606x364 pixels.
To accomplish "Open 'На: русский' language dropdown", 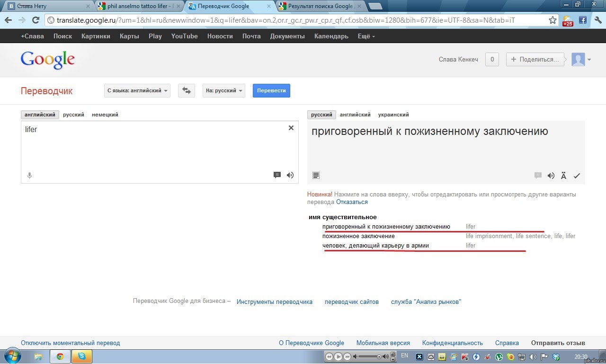I will (x=224, y=90).
